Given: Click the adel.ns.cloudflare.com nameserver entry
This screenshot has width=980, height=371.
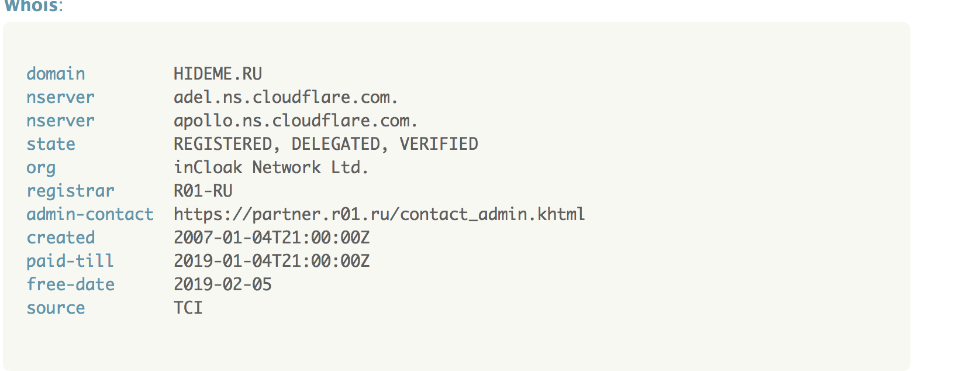Looking at the screenshot, I should click(x=285, y=97).
